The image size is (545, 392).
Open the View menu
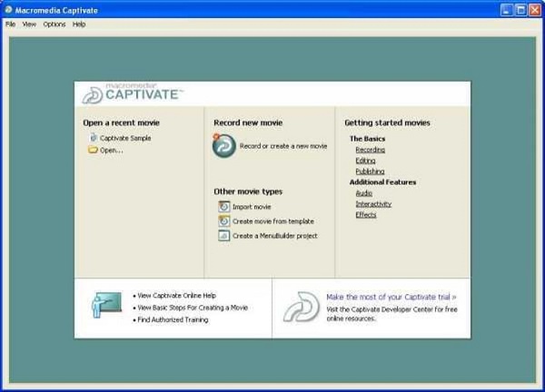(29, 24)
